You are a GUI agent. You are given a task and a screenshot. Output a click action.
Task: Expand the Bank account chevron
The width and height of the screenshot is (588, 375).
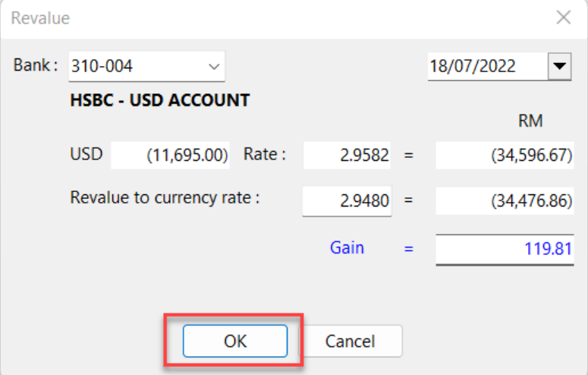coord(213,67)
